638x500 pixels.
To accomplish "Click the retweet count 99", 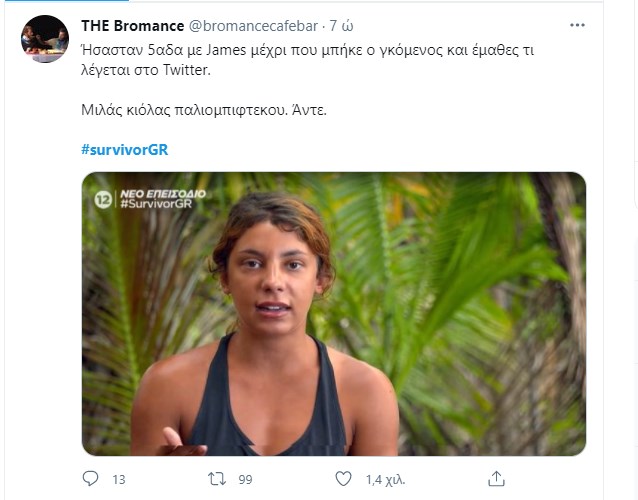I will pos(243,480).
